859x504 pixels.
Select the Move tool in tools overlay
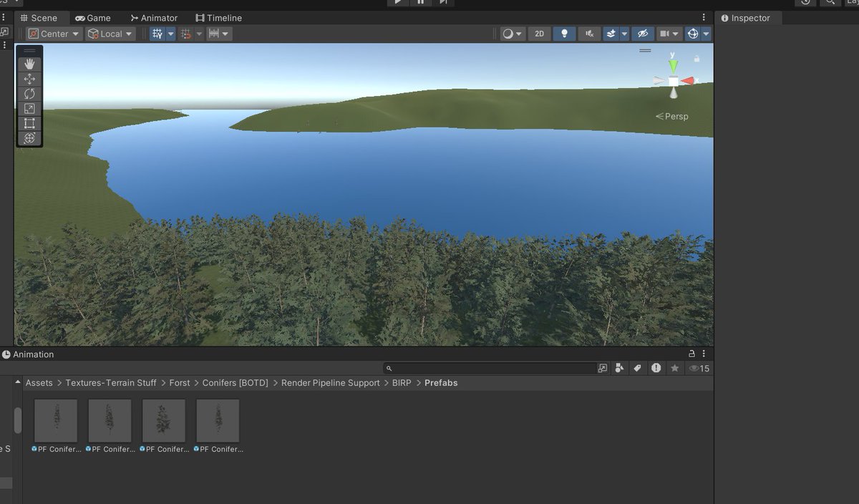tap(29, 79)
